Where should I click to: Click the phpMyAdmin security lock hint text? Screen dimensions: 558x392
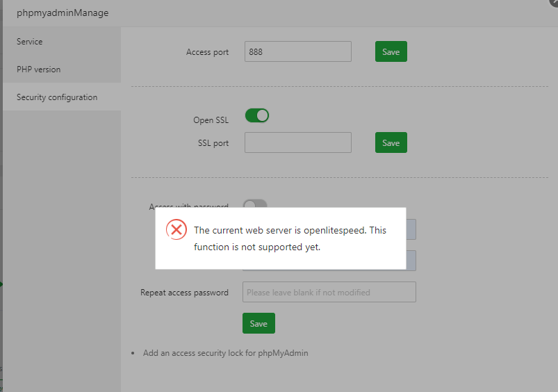point(225,353)
